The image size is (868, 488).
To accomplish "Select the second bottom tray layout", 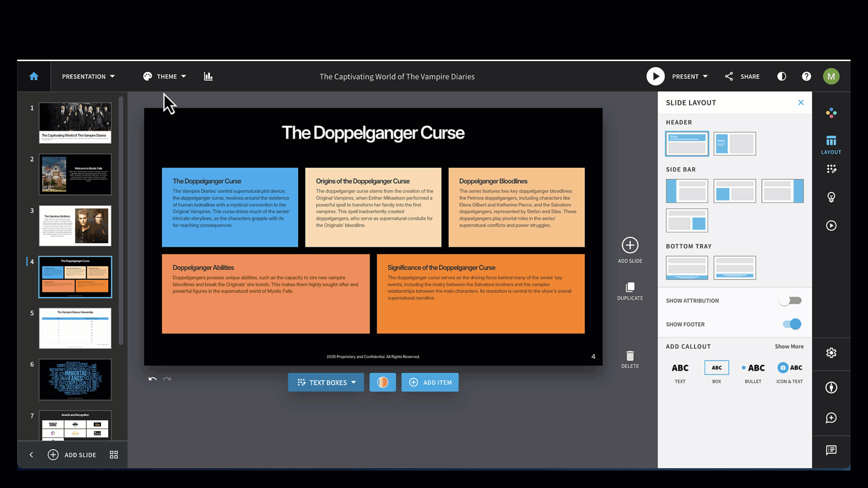I will [735, 268].
